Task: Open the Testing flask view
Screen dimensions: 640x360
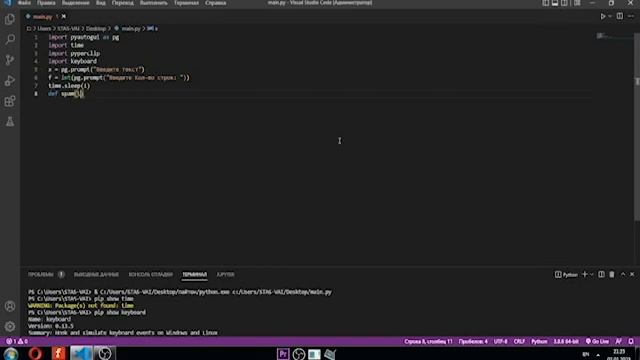Action: (10, 121)
